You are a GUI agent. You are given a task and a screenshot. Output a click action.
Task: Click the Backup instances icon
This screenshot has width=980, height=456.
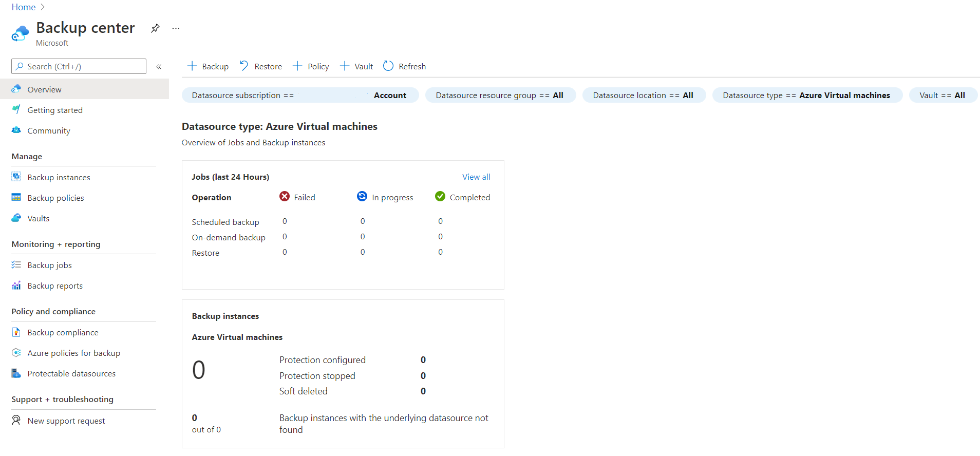[16, 177]
